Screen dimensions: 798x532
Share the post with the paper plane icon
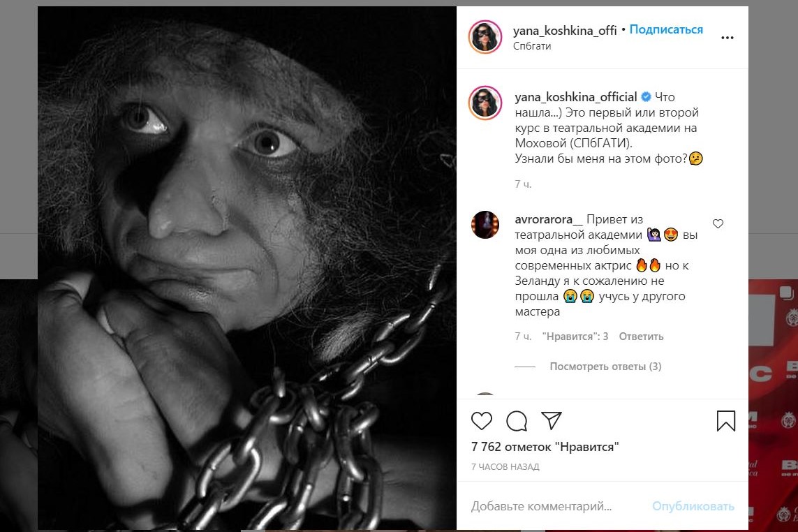[552, 420]
